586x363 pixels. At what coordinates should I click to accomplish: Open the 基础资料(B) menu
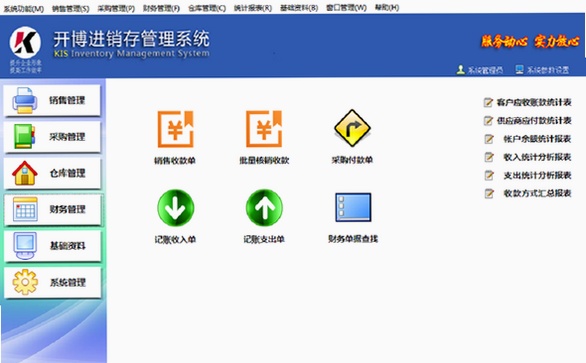click(299, 8)
